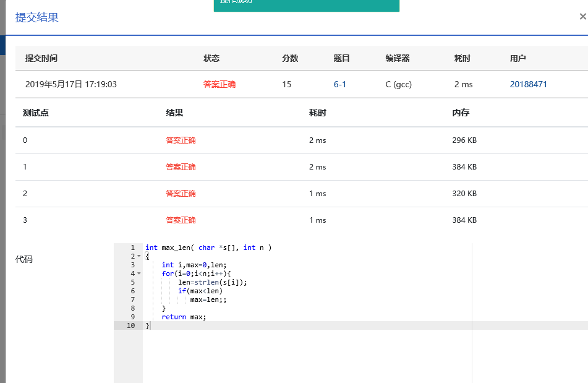The height and width of the screenshot is (383, 588).
Task: Click the 2 ms time of test point 0
Action: point(317,140)
